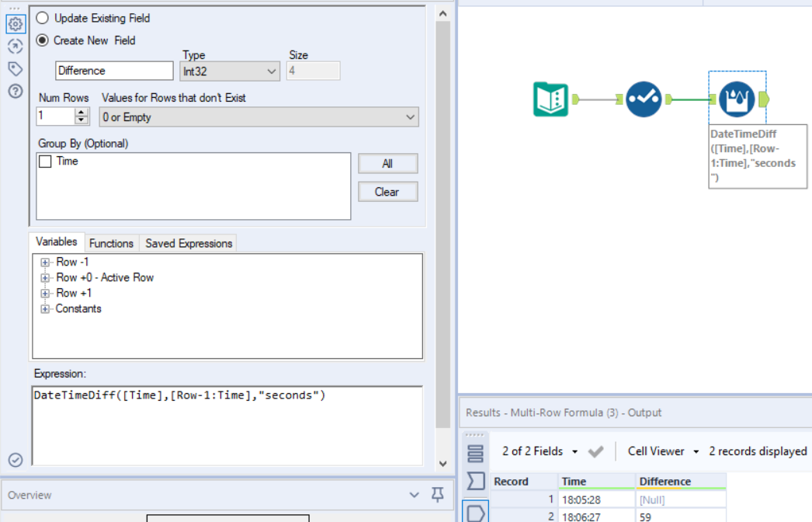Click the workflow navigation icon below the gear
Viewport: 812px width, 522px height.
pyautogui.click(x=15, y=47)
